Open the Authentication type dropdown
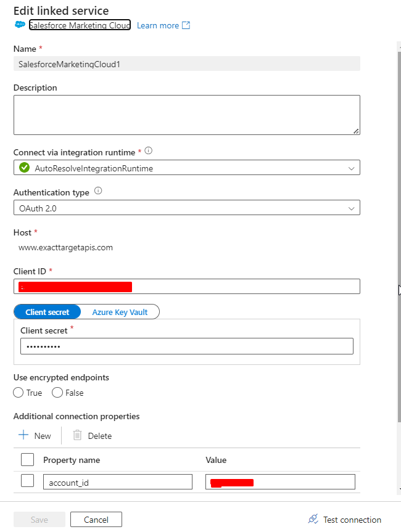Screen dimensions: 401x532 pyautogui.click(x=352, y=207)
